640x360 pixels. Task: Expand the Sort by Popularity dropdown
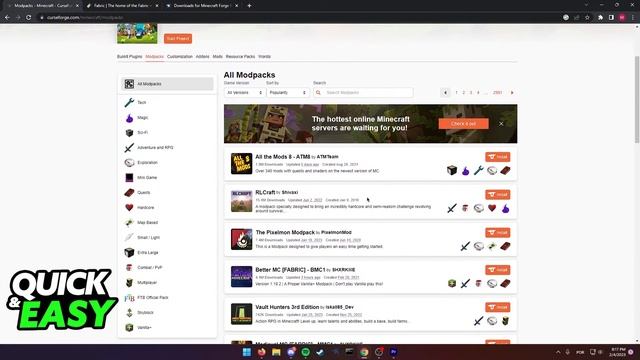pyautogui.click(x=287, y=93)
